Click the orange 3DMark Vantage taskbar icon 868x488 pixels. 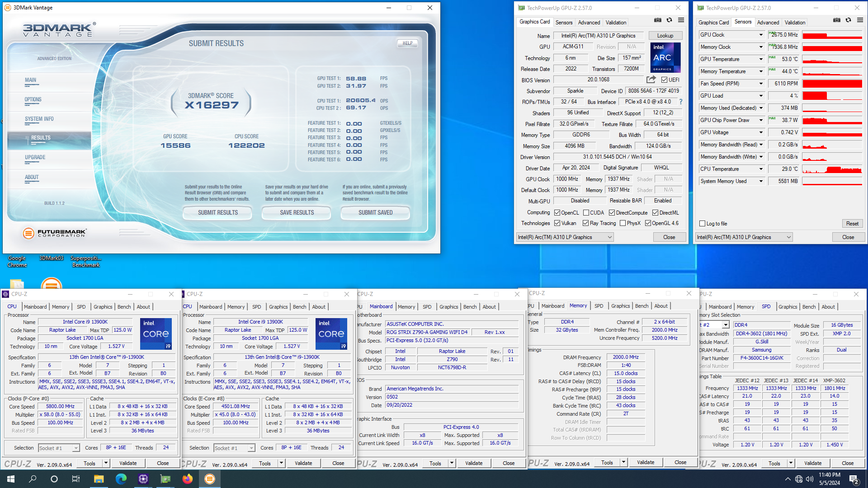click(x=210, y=479)
